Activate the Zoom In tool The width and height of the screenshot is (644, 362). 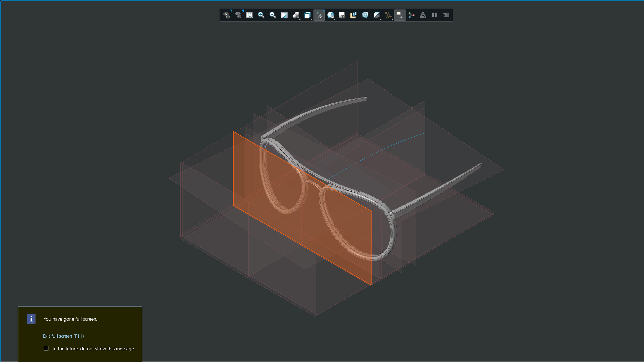coord(261,15)
